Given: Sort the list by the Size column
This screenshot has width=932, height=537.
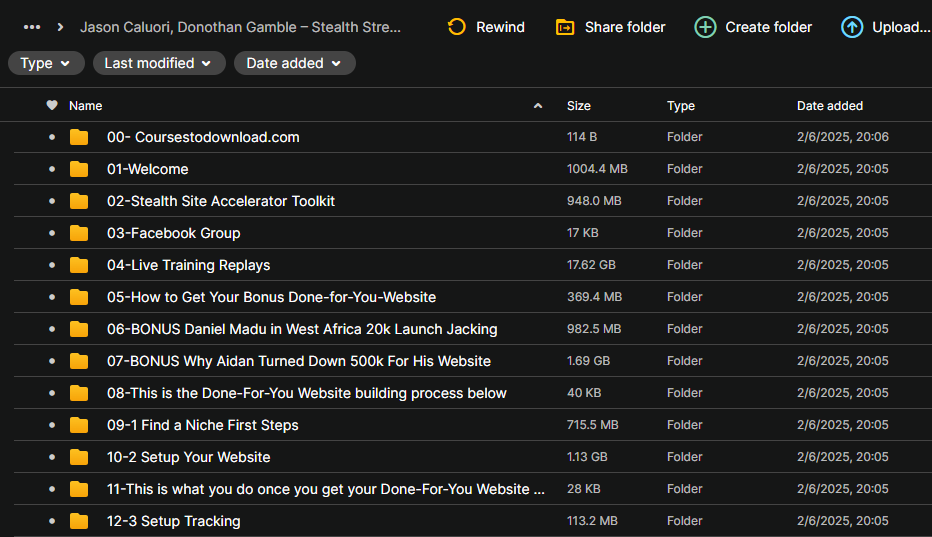Looking at the screenshot, I should tap(578, 105).
